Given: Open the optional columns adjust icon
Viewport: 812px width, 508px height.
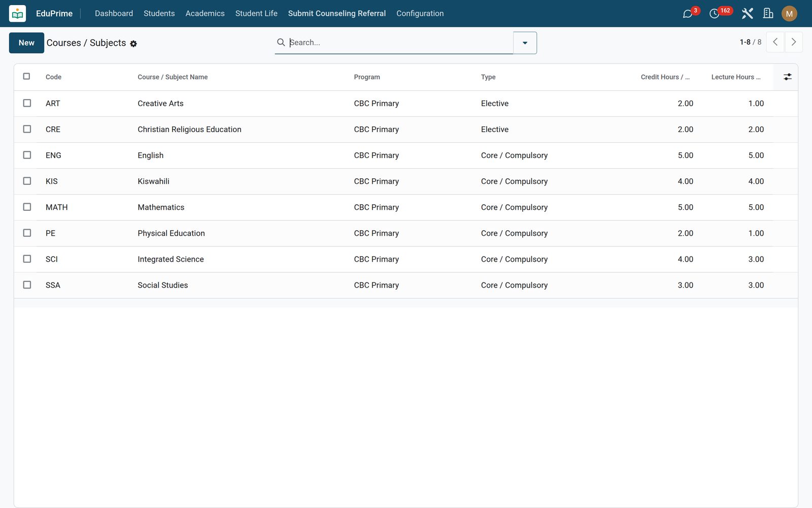Looking at the screenshot, I should [x=787, y=77].
